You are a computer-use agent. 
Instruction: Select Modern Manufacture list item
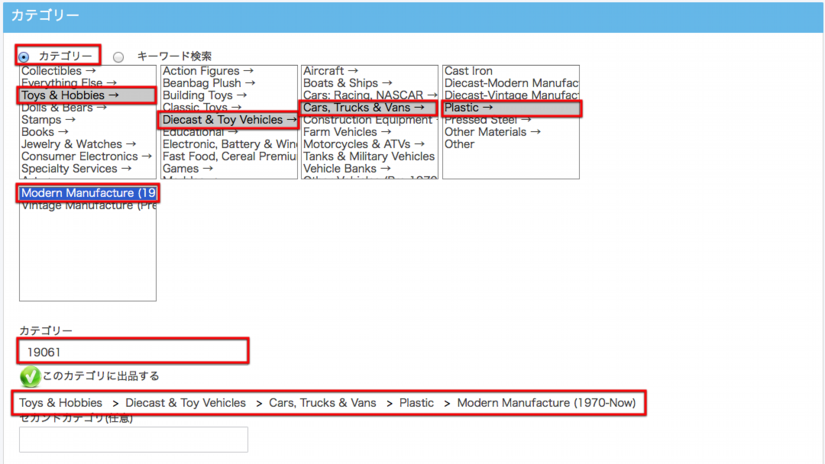pos(88,193)
